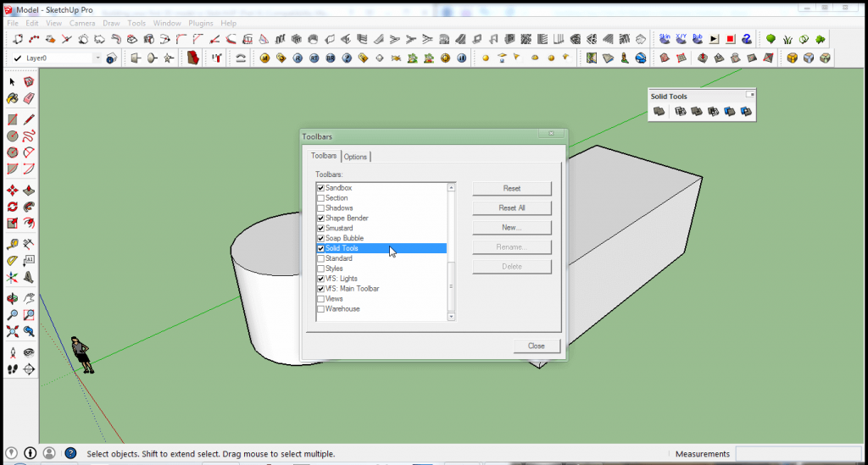Click the New... button

point(511,227)
